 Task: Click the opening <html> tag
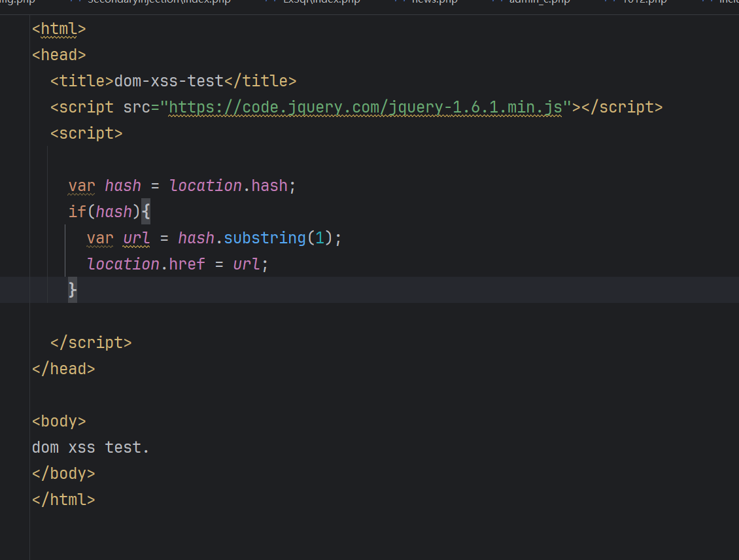point(59,29)
